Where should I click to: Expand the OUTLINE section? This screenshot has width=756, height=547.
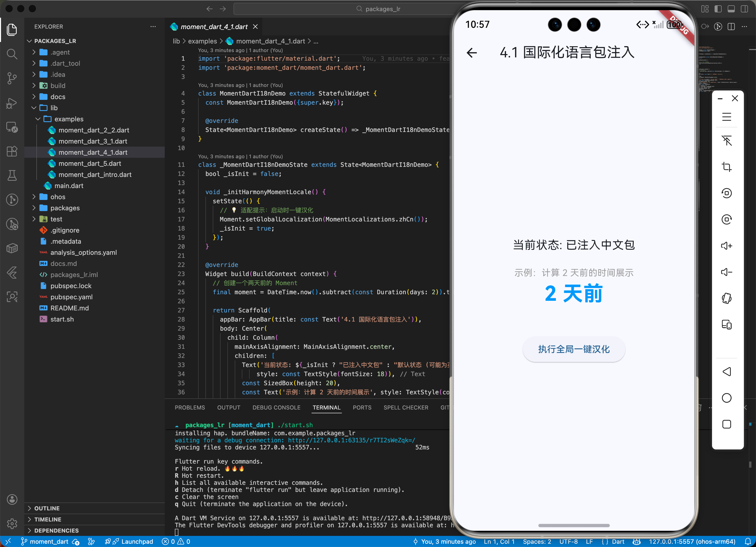click(x=47, y=508)
